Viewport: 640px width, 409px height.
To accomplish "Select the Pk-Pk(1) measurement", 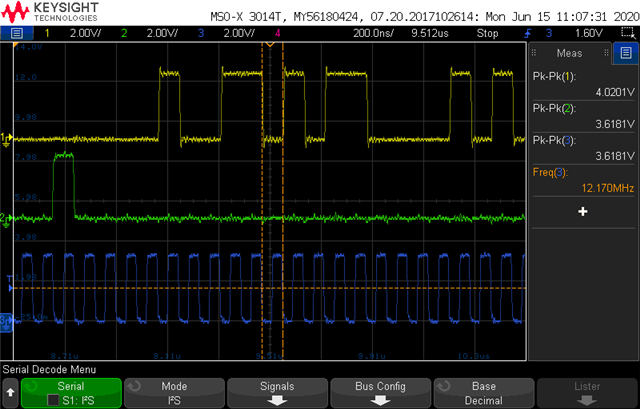I will (x=583, y=84).
